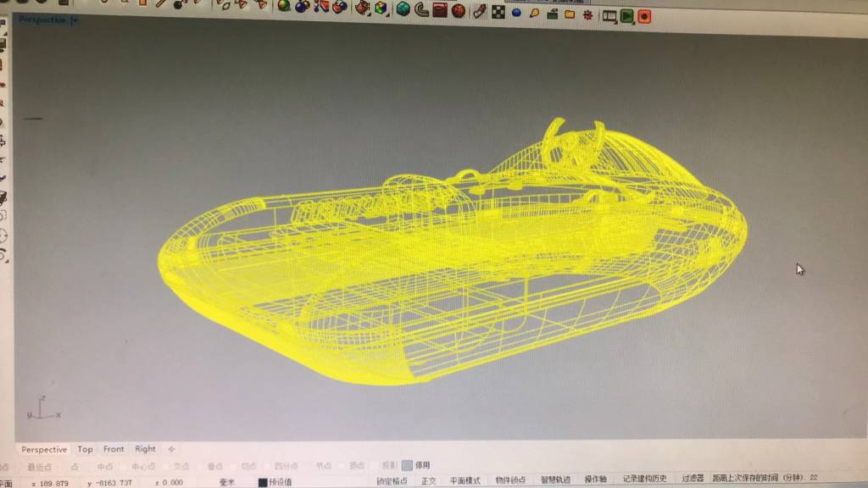
Task: Click the viewport layout window icon
Action: tap(609, 16)
